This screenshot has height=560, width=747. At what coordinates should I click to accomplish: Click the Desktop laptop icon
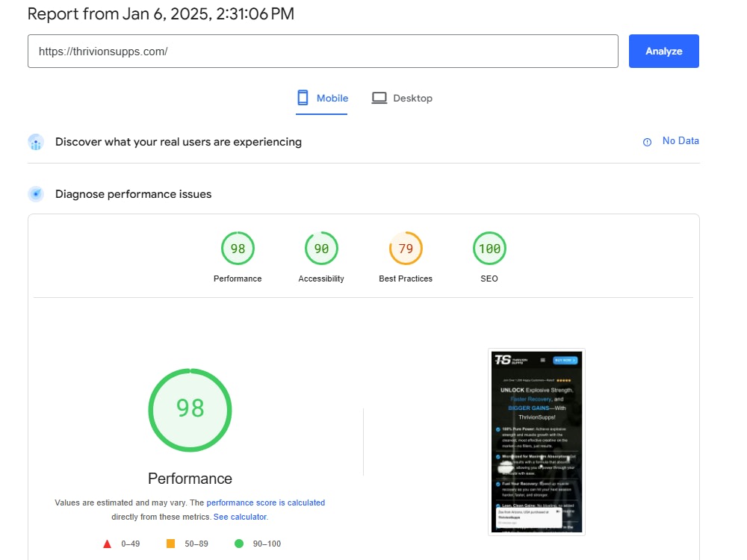[379, 98]
